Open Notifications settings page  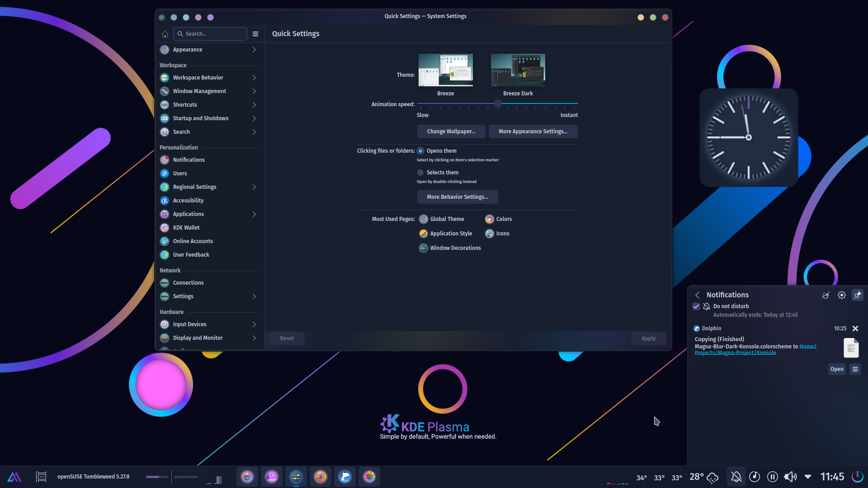pyautogui.click(x=208, y=160)
